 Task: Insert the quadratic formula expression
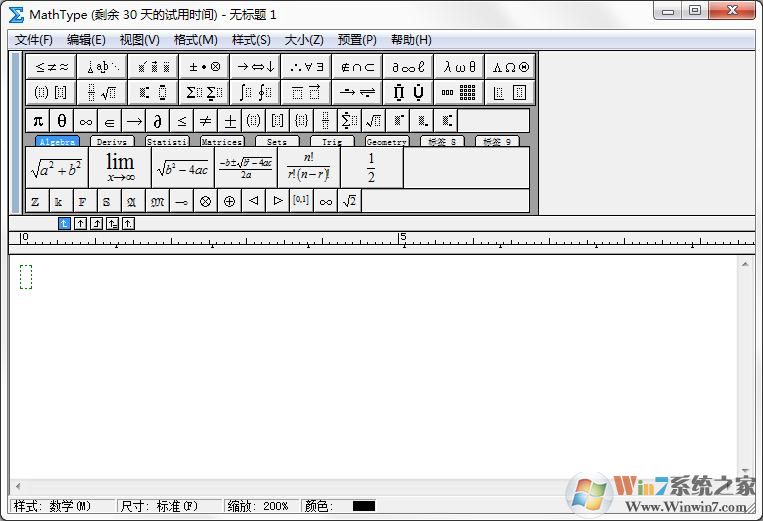244,168
